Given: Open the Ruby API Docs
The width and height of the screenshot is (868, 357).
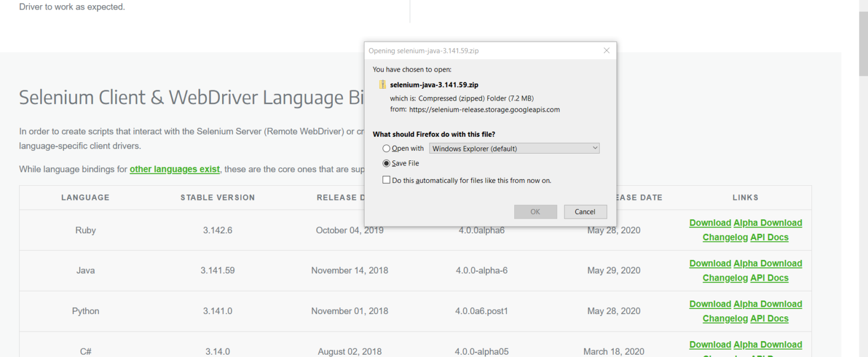Looking at the screenshot, I should tap(769, 237).
